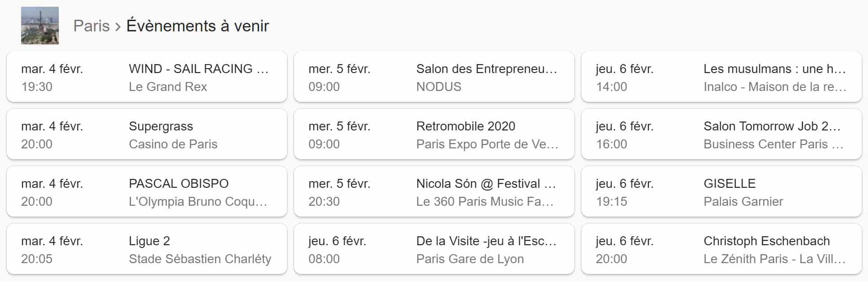The image size is (868, 282).
Task: Click the Évènements à venir heading
Action: coord(198,26)
